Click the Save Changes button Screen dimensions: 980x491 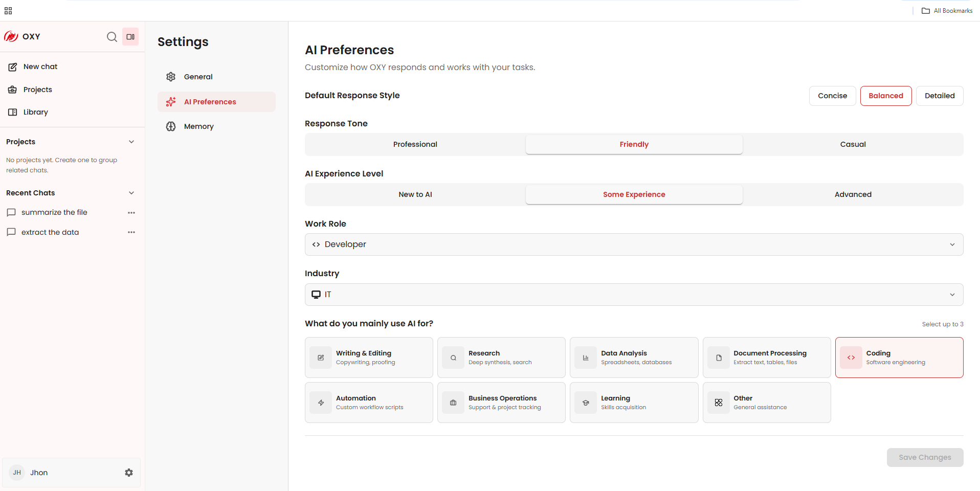(x=925, y=457)
